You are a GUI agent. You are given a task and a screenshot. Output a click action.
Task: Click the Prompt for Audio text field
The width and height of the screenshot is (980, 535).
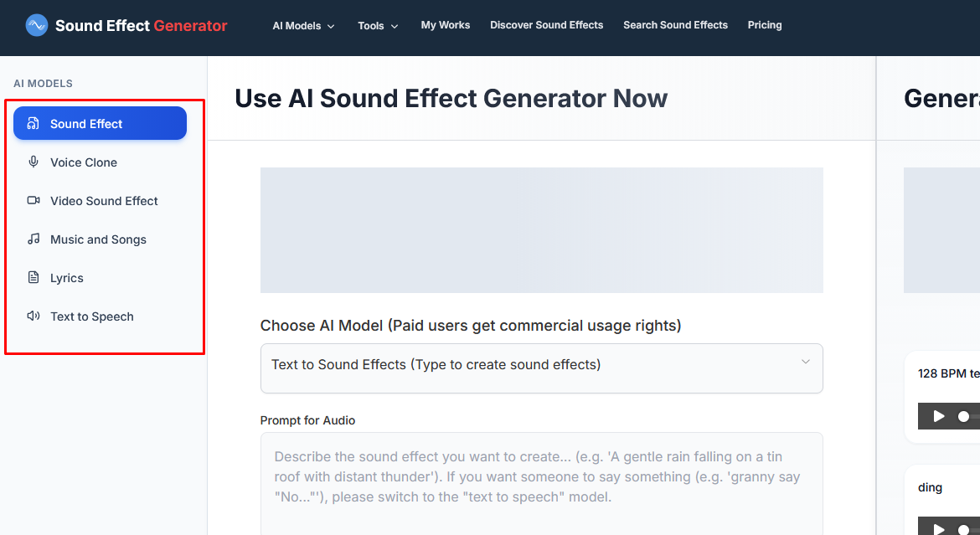point(541,481)
